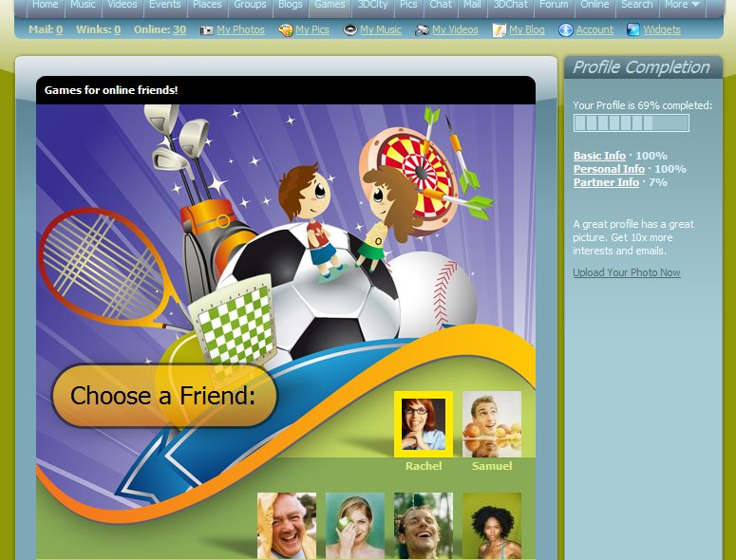Select Rachel's friend photo
This screenshot has width=736, height=560.
pos(424,424)
